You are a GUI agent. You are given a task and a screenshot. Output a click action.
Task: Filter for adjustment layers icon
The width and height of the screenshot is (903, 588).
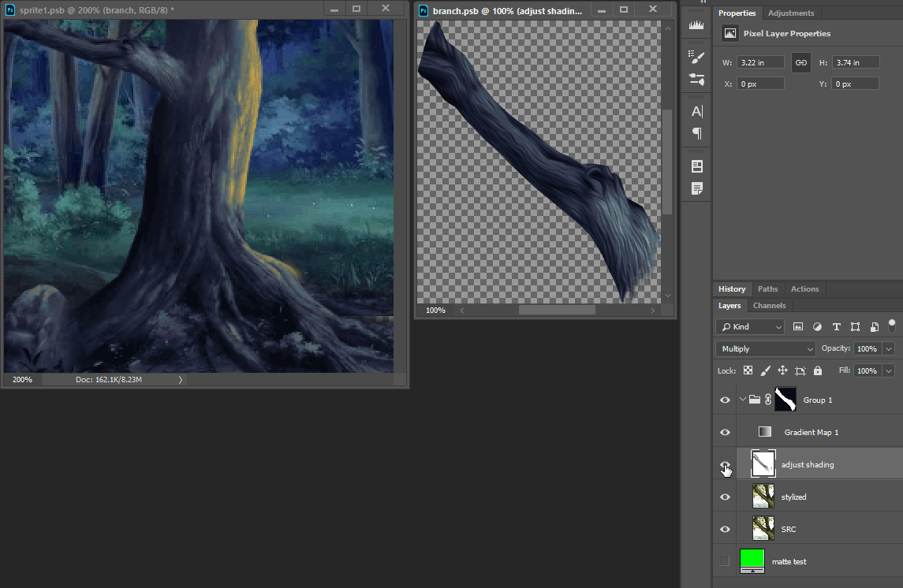click(817, 326)
